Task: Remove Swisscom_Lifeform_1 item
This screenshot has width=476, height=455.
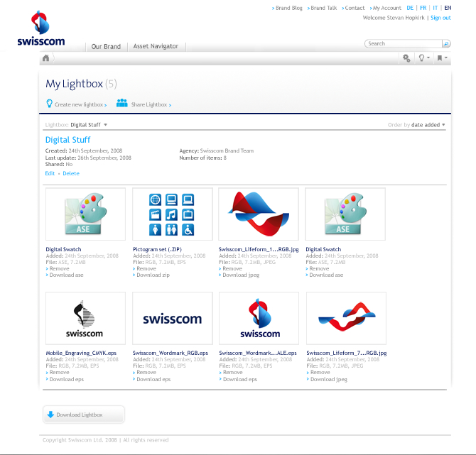Action: (232, 269)
